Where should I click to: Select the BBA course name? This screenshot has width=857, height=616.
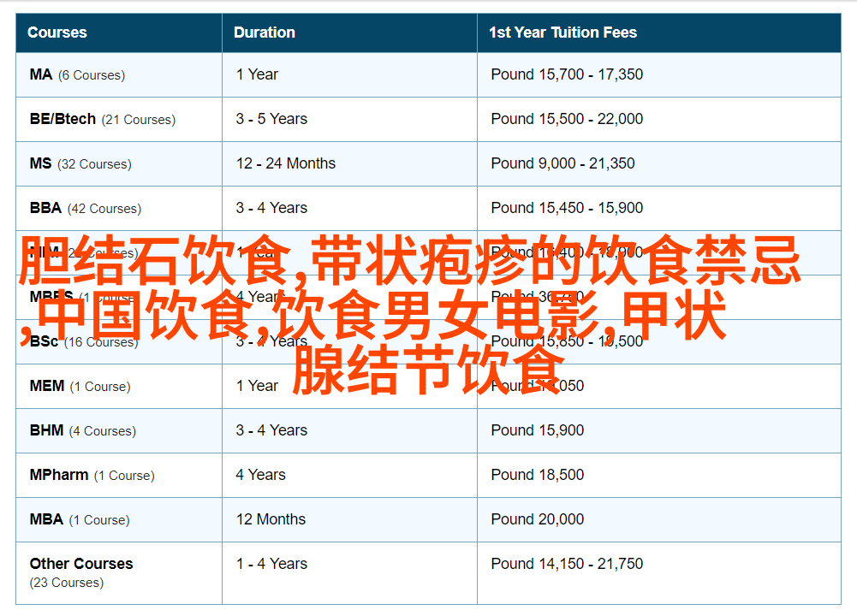[x=45, y=208]
